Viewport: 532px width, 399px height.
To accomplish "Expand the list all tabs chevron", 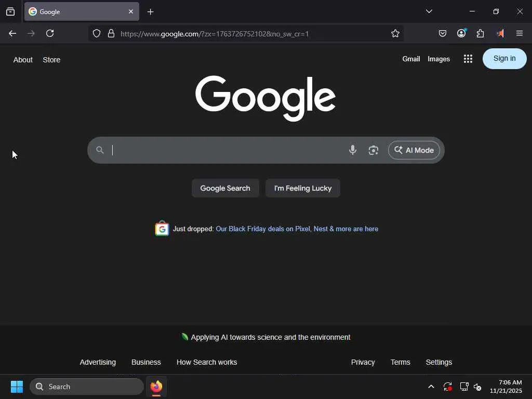I will tap(429, 11).
